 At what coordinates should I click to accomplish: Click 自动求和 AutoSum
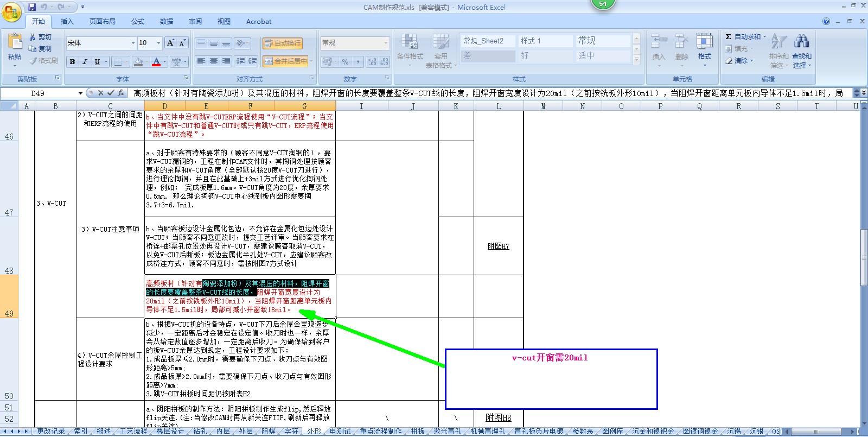click(746, 37)
